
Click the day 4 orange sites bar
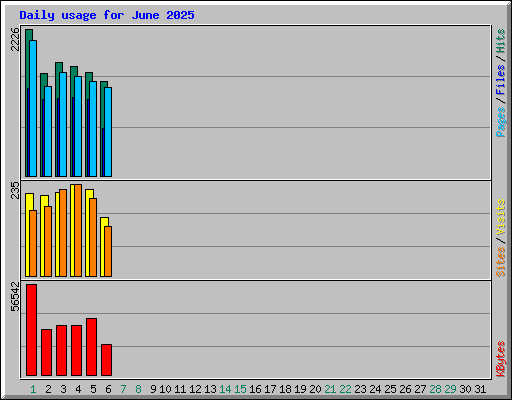click(78, 230)
